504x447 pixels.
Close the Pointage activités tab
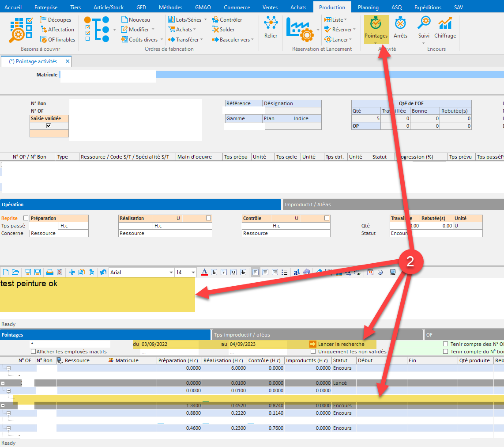pyautogui.click(x=68, y=61)
